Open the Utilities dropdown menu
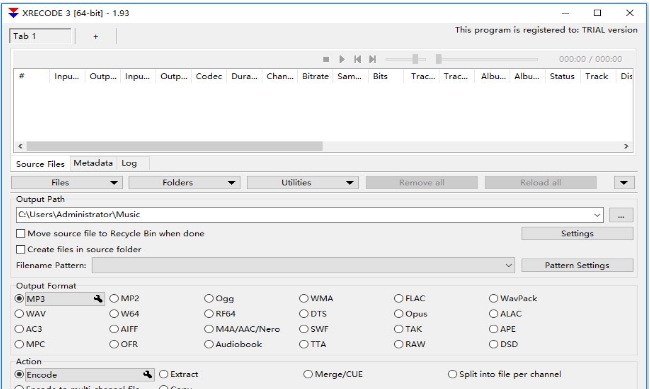Image resolution: width=650 pixels, height=389 pixels. (303, 182)
